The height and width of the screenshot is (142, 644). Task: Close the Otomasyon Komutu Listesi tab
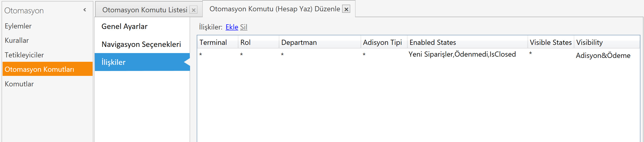tap(193, 10)
